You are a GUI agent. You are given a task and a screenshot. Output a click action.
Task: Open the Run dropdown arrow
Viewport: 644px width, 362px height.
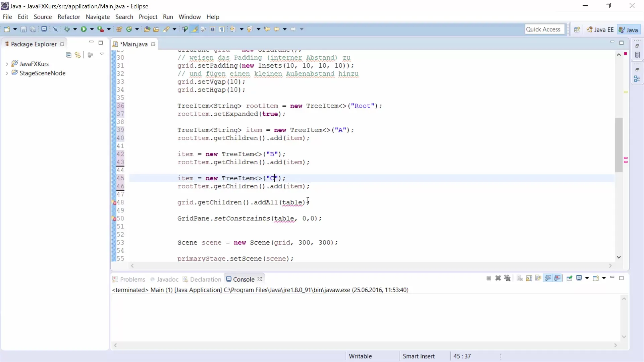click(x=92, y=29)
